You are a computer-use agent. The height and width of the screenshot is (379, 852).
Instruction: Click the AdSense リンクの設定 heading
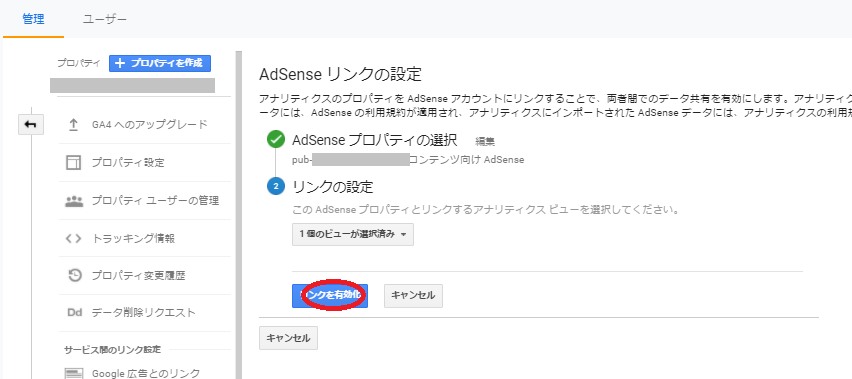(341, 73)
